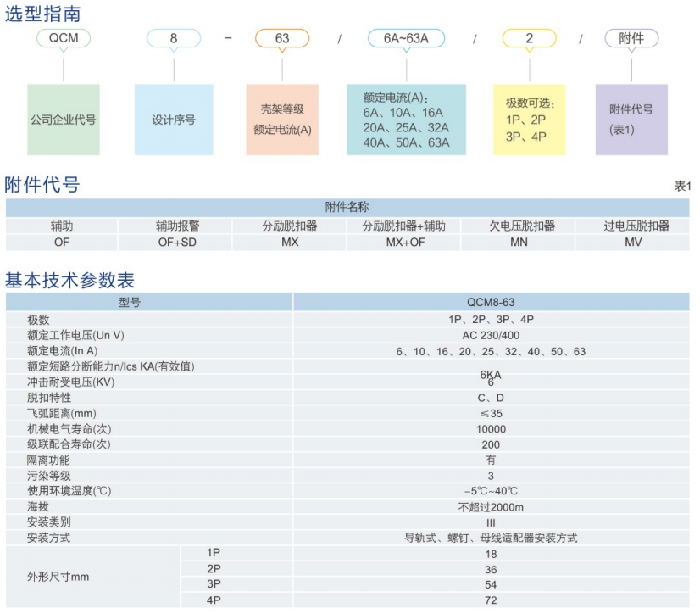Click the 选型指南 section heading
The height and width of the screenshot is (614, 700).
click(x=42, y=13)
